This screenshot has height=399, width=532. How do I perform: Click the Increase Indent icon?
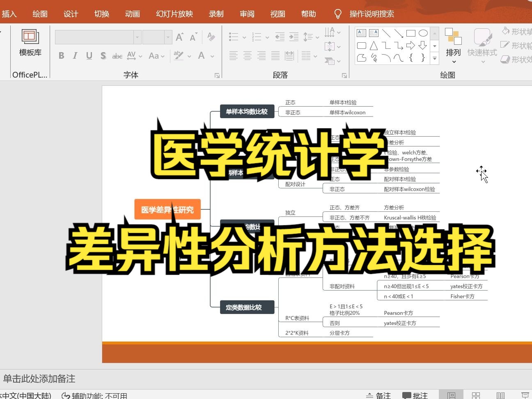point(294,37)
